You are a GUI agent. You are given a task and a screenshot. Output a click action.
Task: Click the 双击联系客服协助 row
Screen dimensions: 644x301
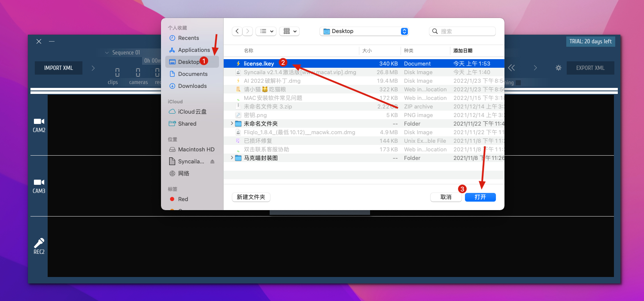coord(364,149)
